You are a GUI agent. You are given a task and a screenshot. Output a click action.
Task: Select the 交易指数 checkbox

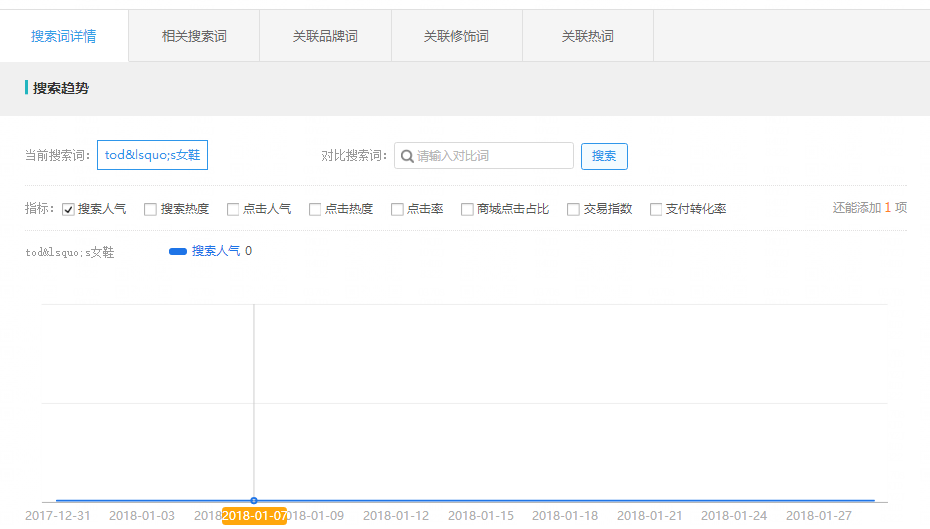(573, 210)
